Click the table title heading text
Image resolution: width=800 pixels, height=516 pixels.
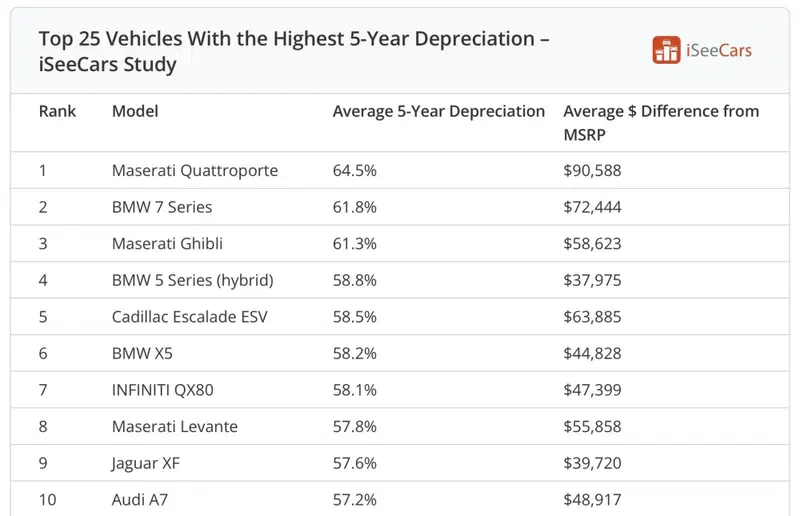(x=294, y=52)
